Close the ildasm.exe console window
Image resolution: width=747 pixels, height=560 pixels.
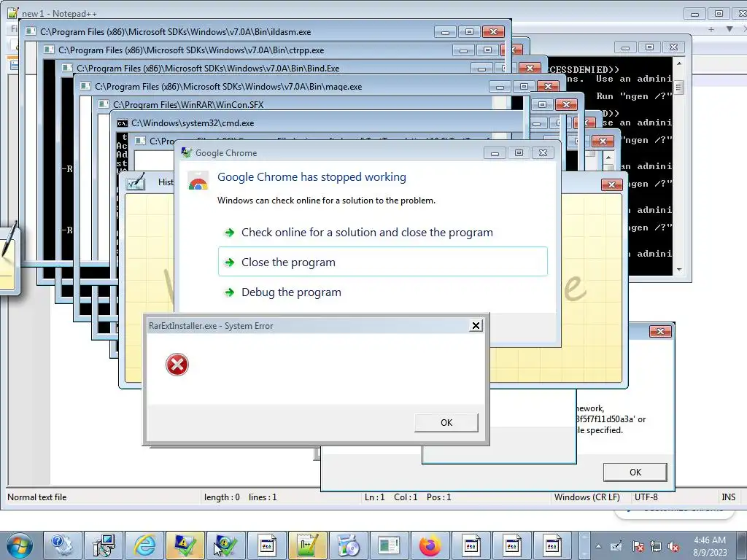click(x=493, y=32)
